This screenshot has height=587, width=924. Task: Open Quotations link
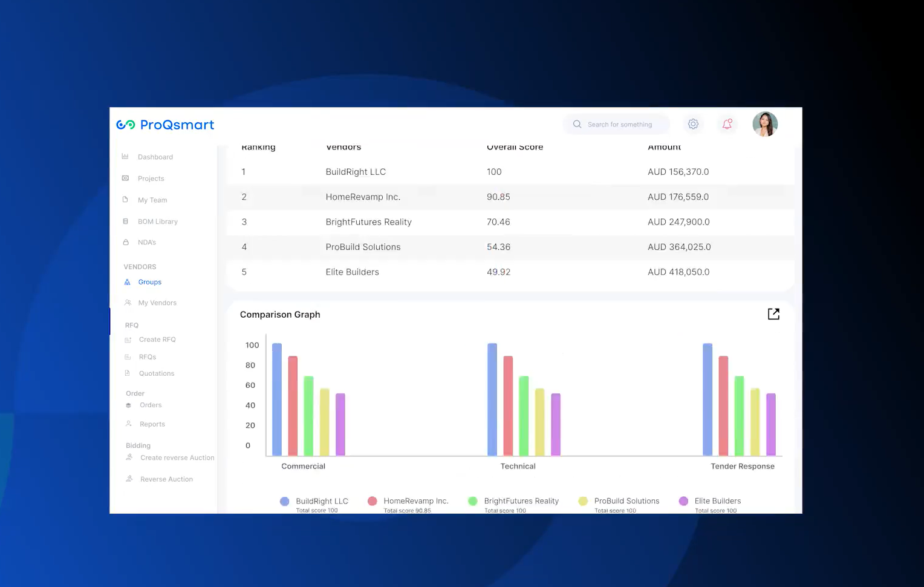pos(157,374)
